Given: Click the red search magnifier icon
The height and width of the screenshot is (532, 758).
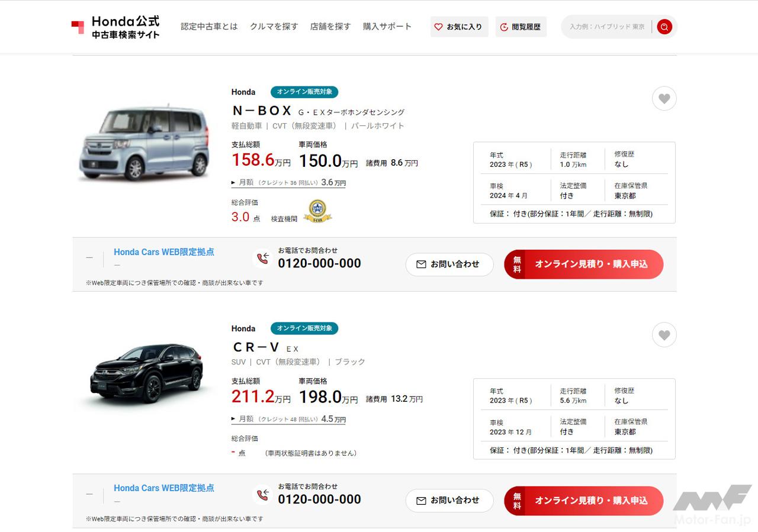Looking at the screenshot, I should 664,27.
